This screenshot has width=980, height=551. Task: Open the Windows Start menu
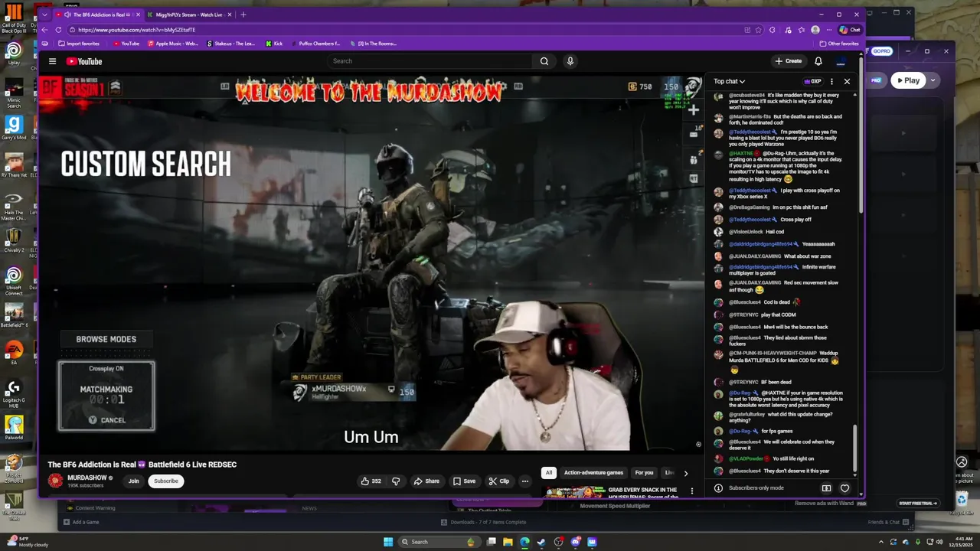[388, 542]
